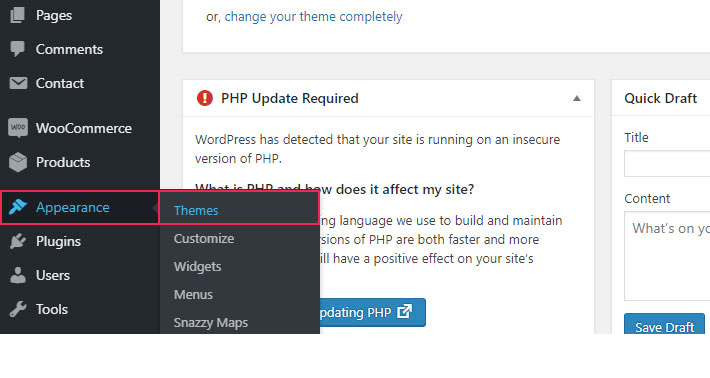
Task: Click the red PHP warning icon
Action: coord(205,98)
